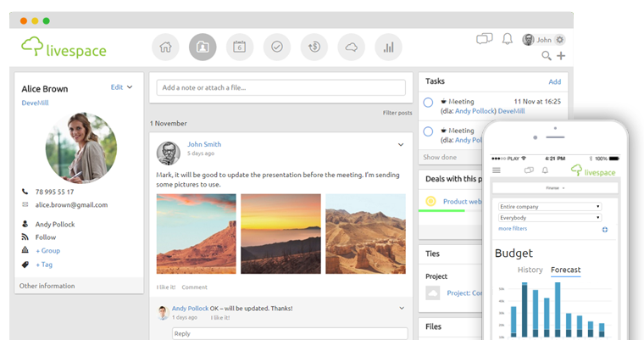This screenshot has width=644, height=340.
Task: Open the red desert cliff photo thumbnail
Action: (197, 234)
